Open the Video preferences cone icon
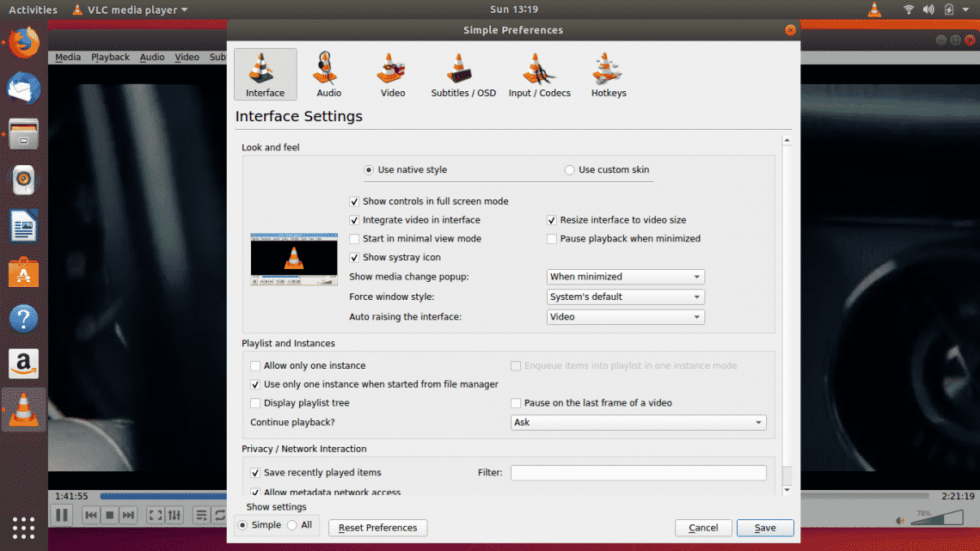This screenshot has height=551, width=980. [393, 74]
